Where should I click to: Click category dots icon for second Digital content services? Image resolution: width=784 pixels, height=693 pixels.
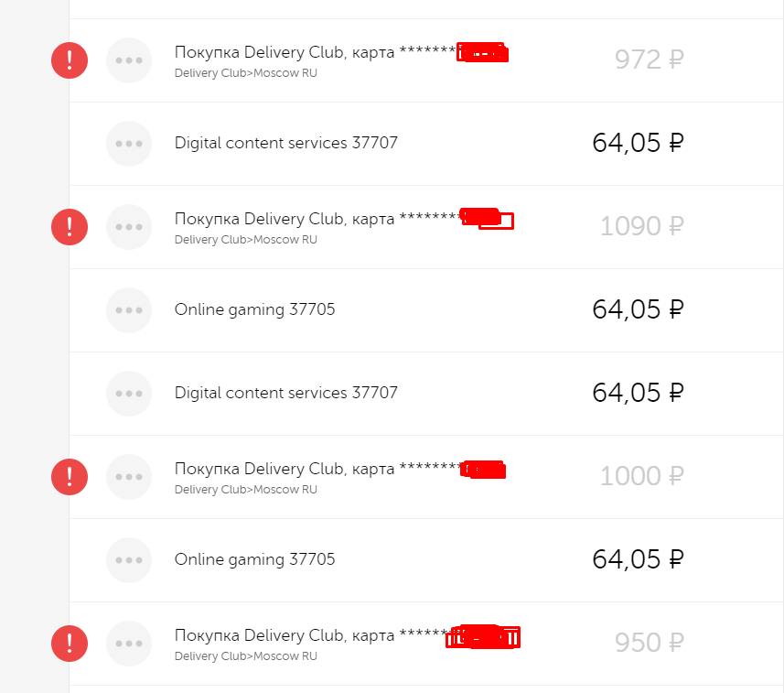click(x=129, y=394)
